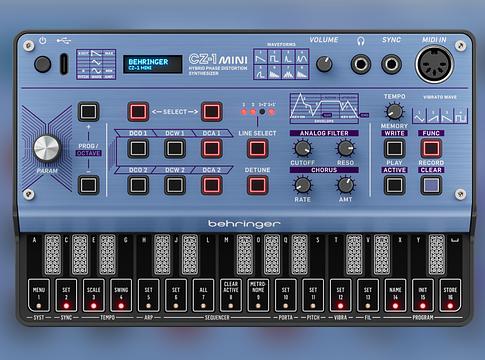Select the second vibrato wave icon

[433, 116]
